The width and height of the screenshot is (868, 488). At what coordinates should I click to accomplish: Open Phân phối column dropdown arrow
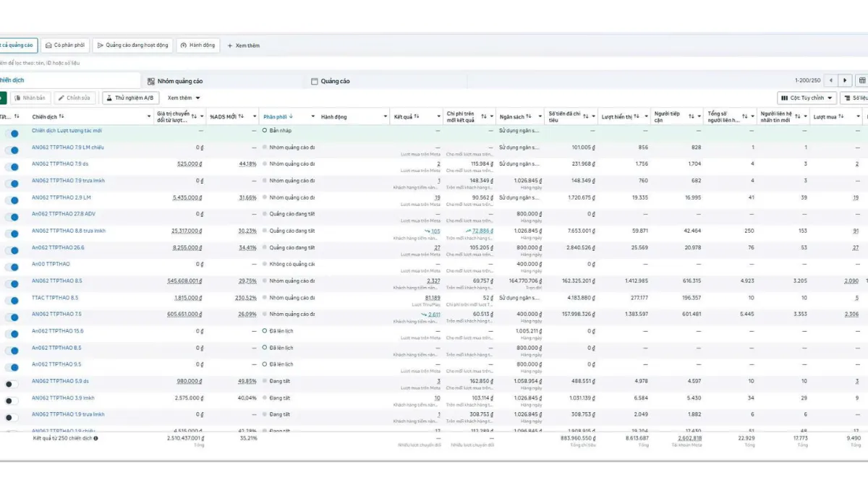312,116
